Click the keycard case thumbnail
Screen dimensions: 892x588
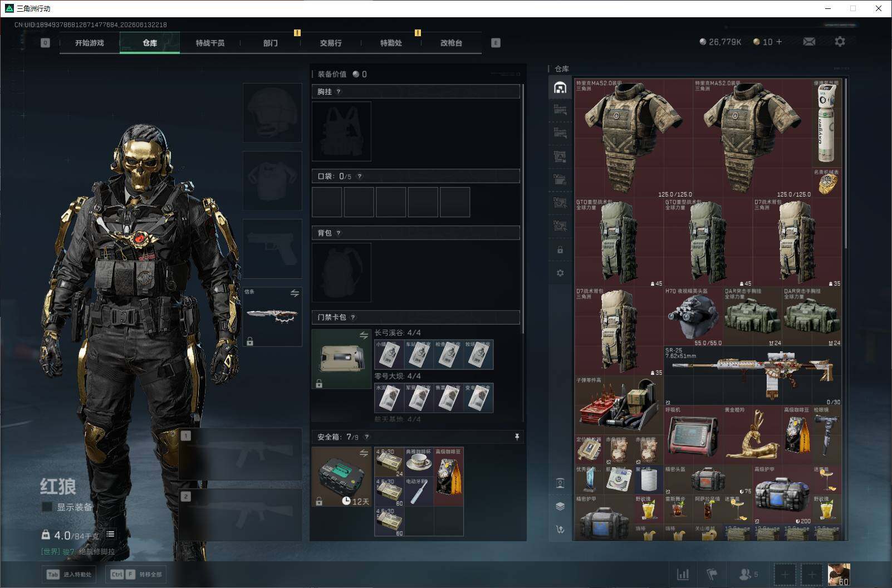pos(341,359)
